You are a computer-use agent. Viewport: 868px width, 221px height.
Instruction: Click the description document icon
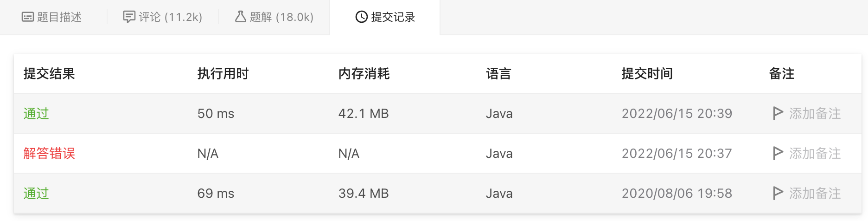click(x=28, y=17)
